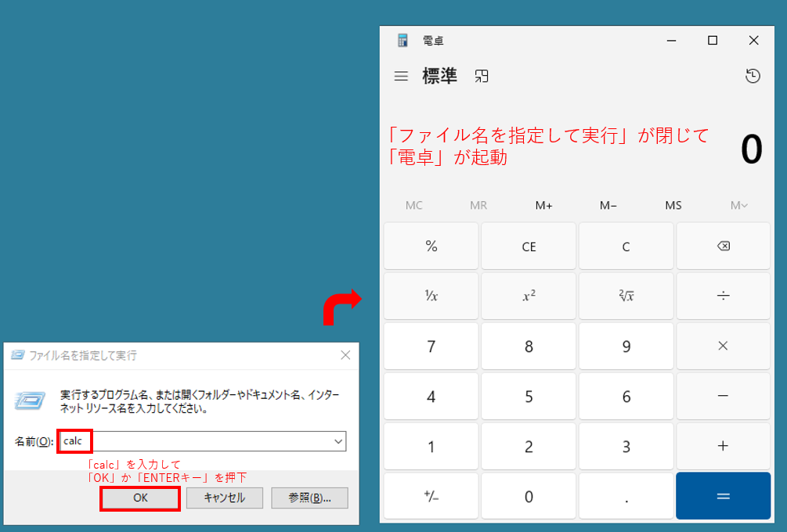Open the calculator navigation hamburger menu
The width and height of the screenshot is (787, 532).
(401, 76)
